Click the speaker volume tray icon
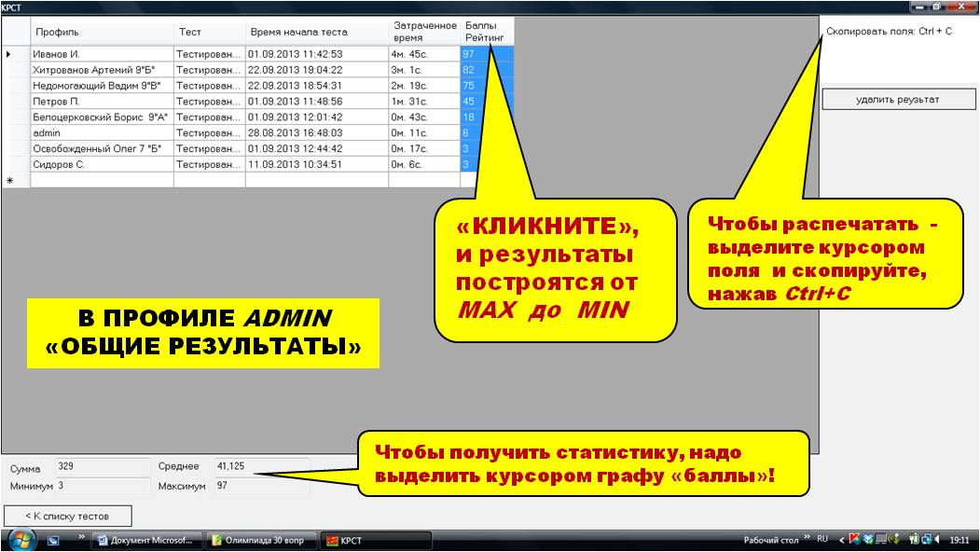Image resolution: width=980 pixels, height=552 pixels. coord(936,539)
